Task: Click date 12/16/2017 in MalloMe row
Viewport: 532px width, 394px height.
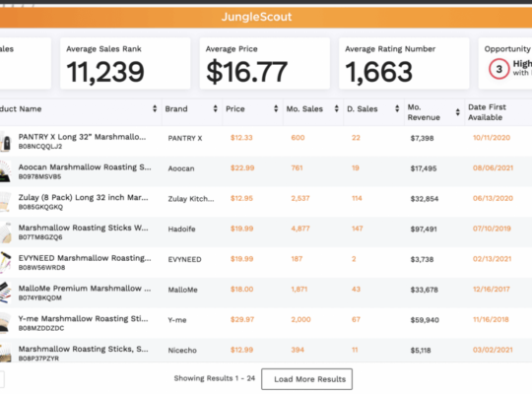Action: 491,290
